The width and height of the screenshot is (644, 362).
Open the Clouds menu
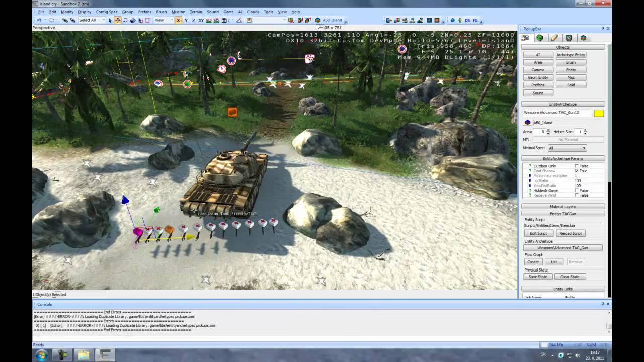point(253,12)
